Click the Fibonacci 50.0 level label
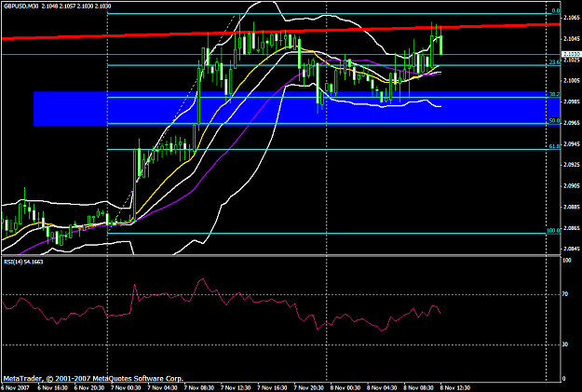Screen dimensions: 582x392 click(x=554, y=121)
